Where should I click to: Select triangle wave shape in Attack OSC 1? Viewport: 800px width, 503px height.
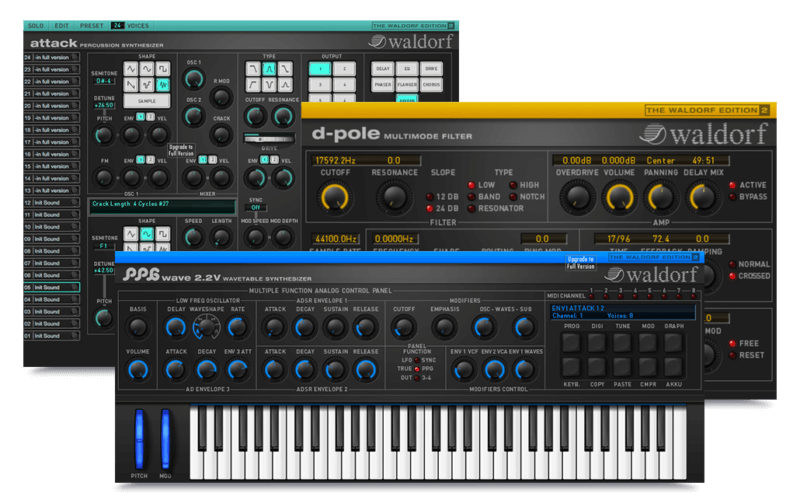click(x=131, y=68)
